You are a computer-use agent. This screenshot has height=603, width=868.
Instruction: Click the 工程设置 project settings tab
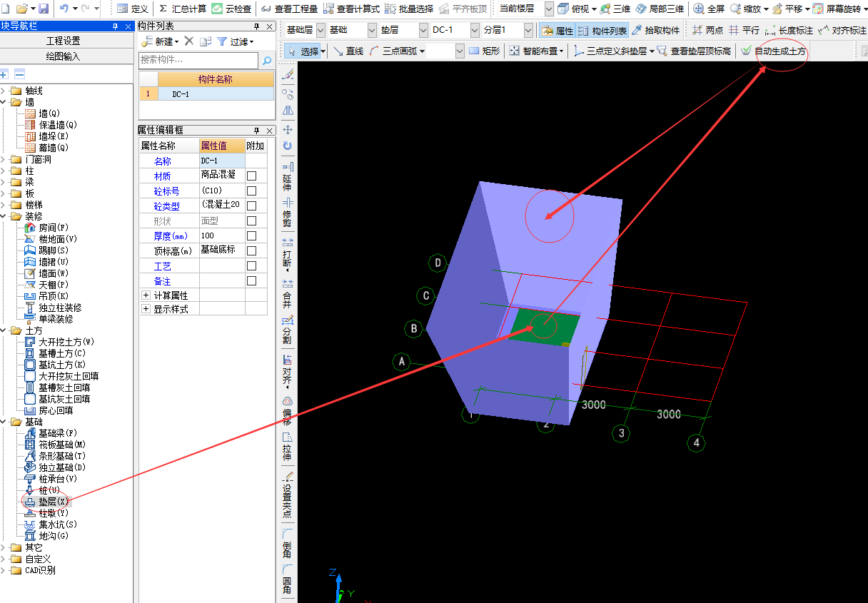pos(63,41)
